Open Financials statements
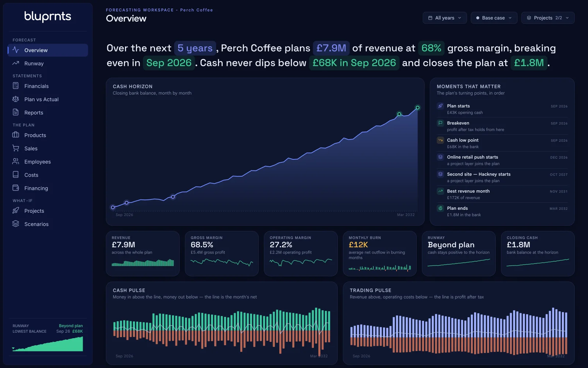The width and height of the screenshot is (588, 368). [x=48, y=86]
